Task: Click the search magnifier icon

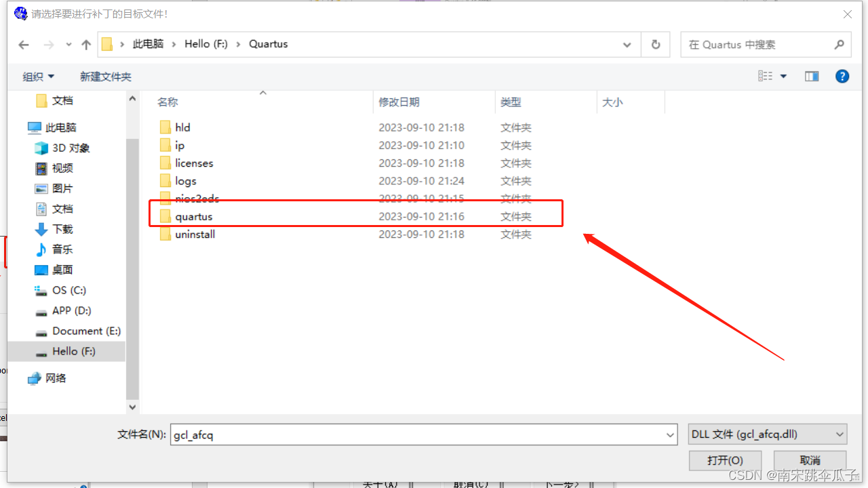Action: [840, 45]
